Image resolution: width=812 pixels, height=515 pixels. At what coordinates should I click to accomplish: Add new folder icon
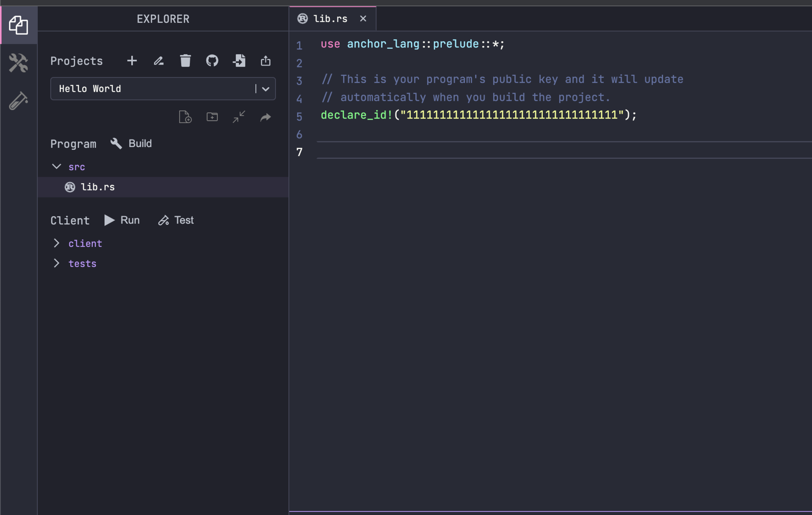point(212,117)
